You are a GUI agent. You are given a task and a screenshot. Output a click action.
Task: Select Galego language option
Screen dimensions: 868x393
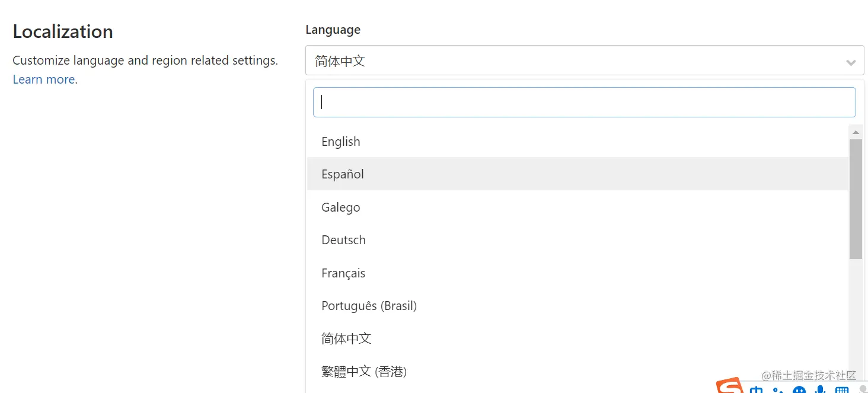[x=341, y=207]
